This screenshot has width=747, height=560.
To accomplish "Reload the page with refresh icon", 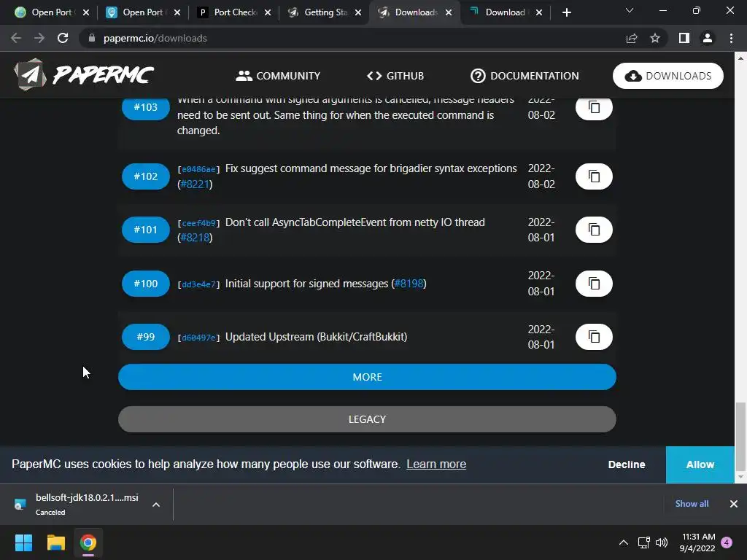I will [63, 38].
